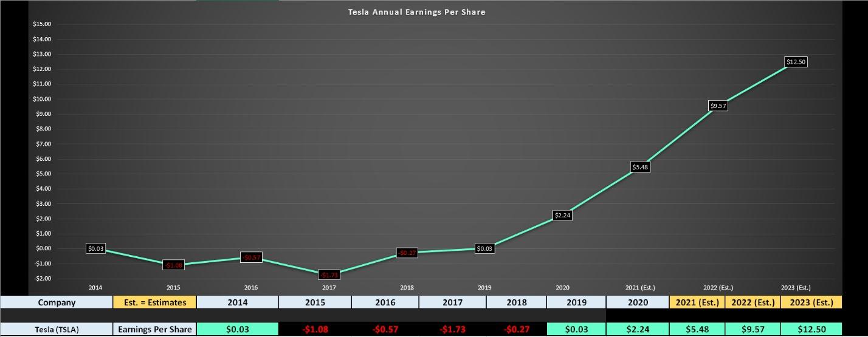Click the 2016 table header cell

coord(385,302)
